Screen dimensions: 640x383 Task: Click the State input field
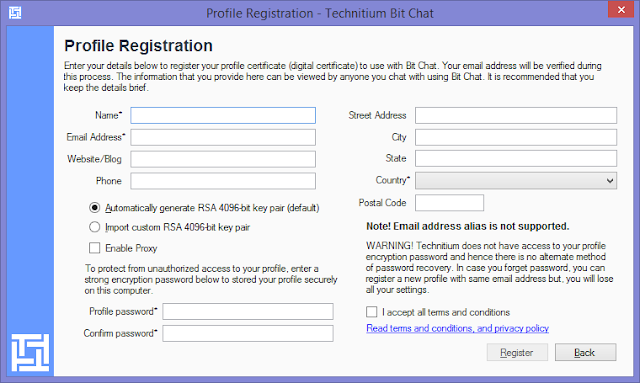coord(516,158)
